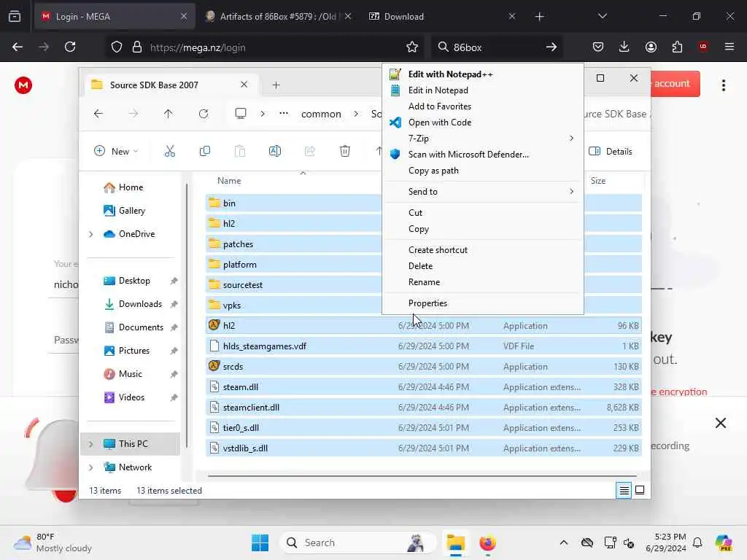
Task: Close the Source SDK Base 2007 tab
Action: 244,85
